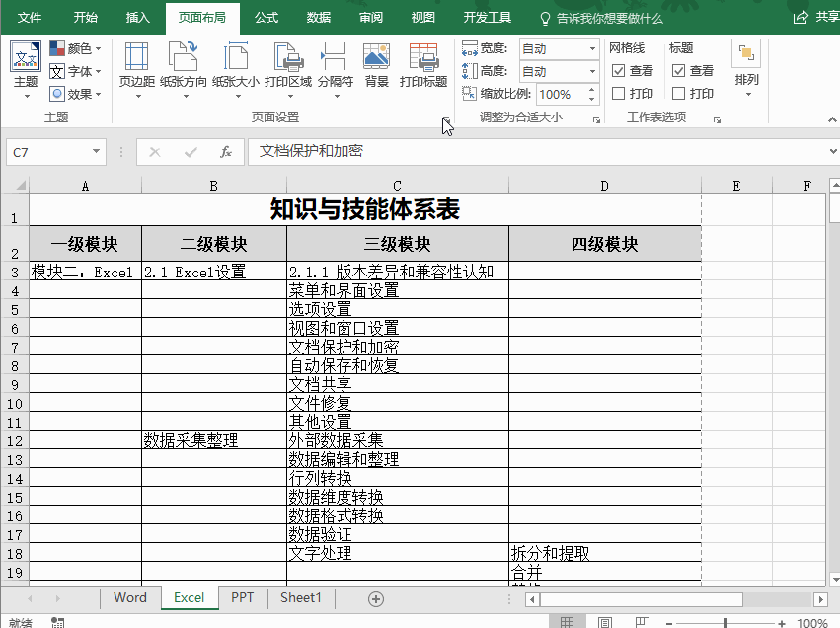
Task: Switch to the 公式 ribbon tab
Action: (267, 18)
